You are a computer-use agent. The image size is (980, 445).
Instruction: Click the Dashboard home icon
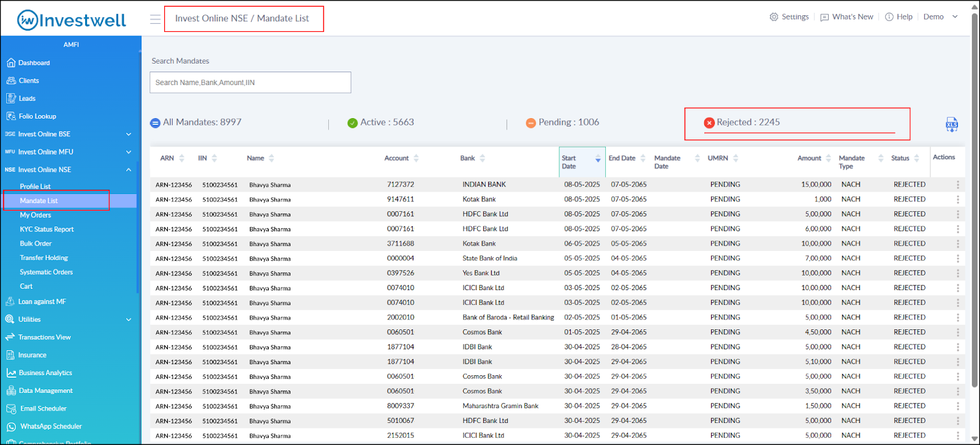(x=10, y=62)
